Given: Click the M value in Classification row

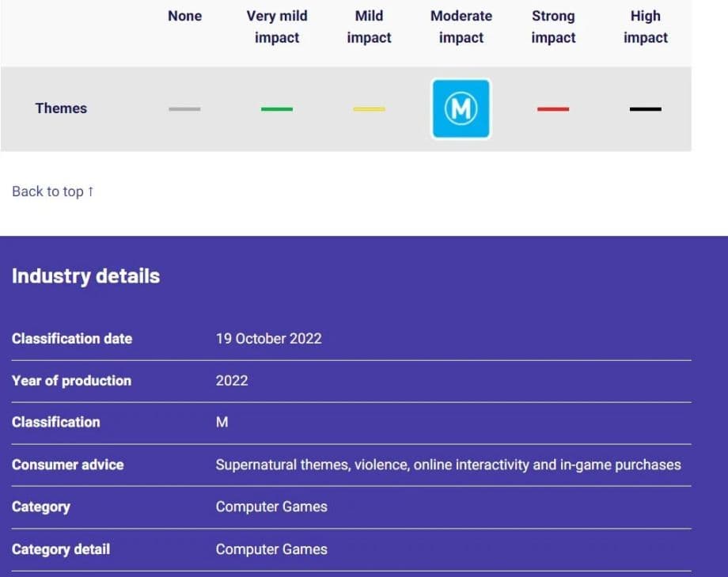Looking at the screenshot, I should pos(222,423).
